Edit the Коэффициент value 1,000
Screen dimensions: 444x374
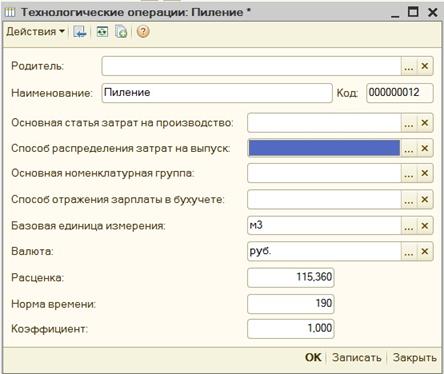(x=291, y=329)
